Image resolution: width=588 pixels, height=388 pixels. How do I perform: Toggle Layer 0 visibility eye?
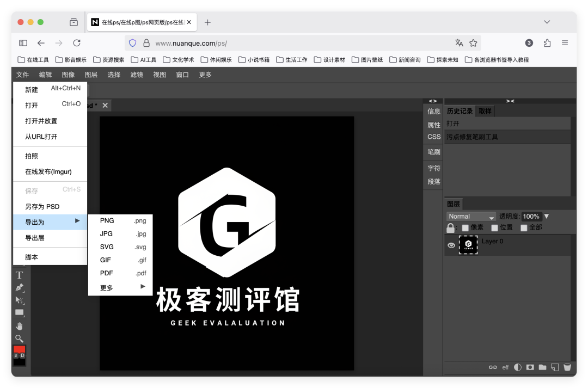click(451, 245)
